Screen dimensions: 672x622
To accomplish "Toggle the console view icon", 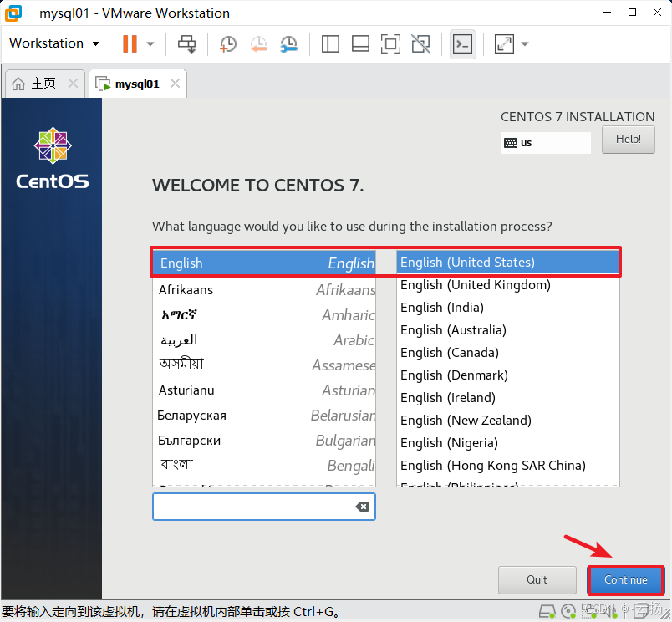I will pos(462,43).
